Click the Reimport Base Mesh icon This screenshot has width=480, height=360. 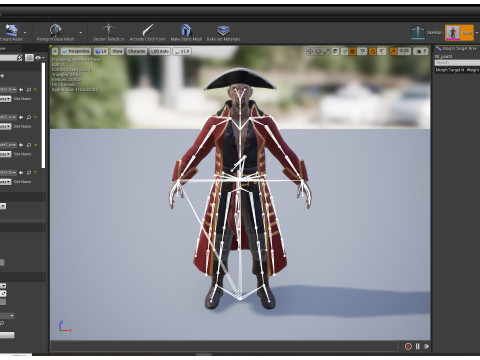(55, 30)
